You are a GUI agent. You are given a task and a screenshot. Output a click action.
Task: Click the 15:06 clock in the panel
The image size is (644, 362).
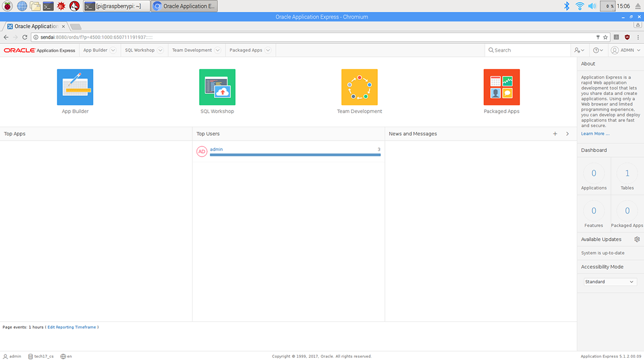coord(624,6)
